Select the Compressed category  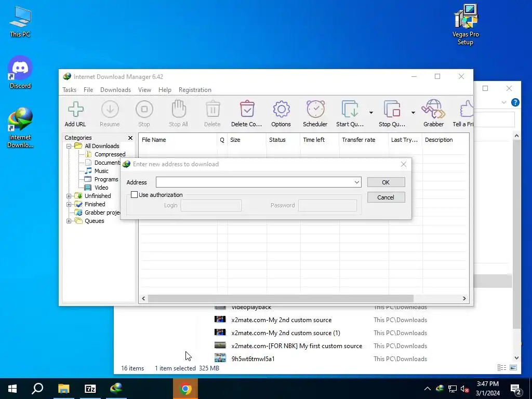pyautogui.click(x=110, y=154)
